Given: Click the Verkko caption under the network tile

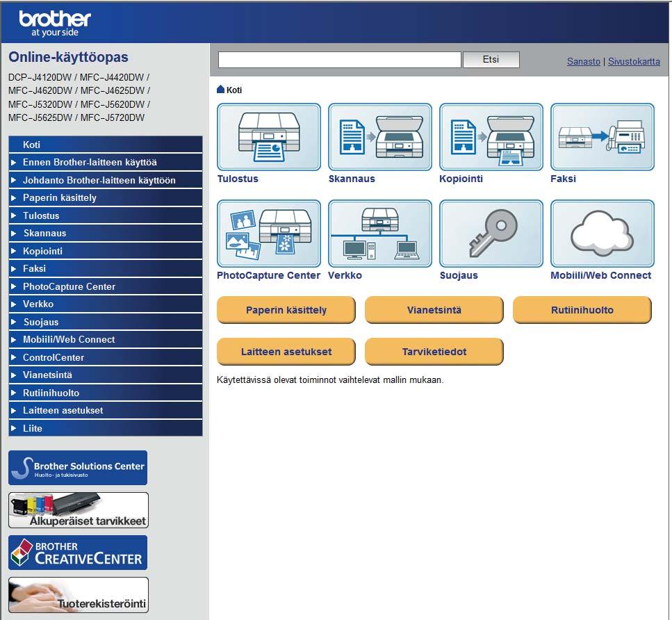Looking at the screenshot, I should tap(345, 275).
